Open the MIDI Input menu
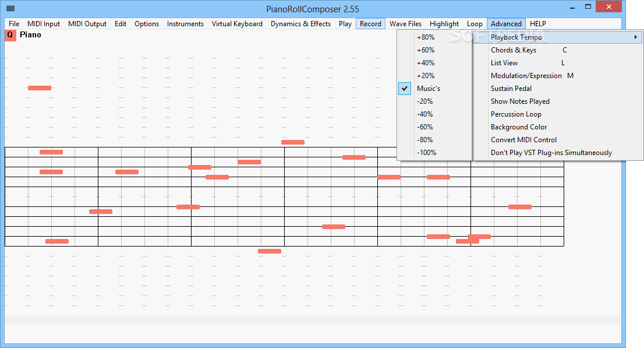The image size is (644, 348). (44, 24)
